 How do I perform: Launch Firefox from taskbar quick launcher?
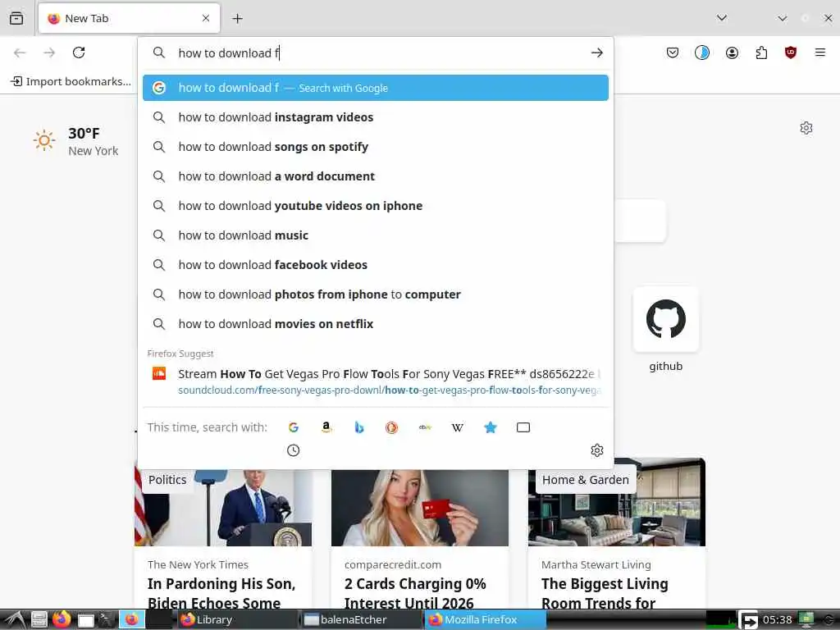click(61, 619)
